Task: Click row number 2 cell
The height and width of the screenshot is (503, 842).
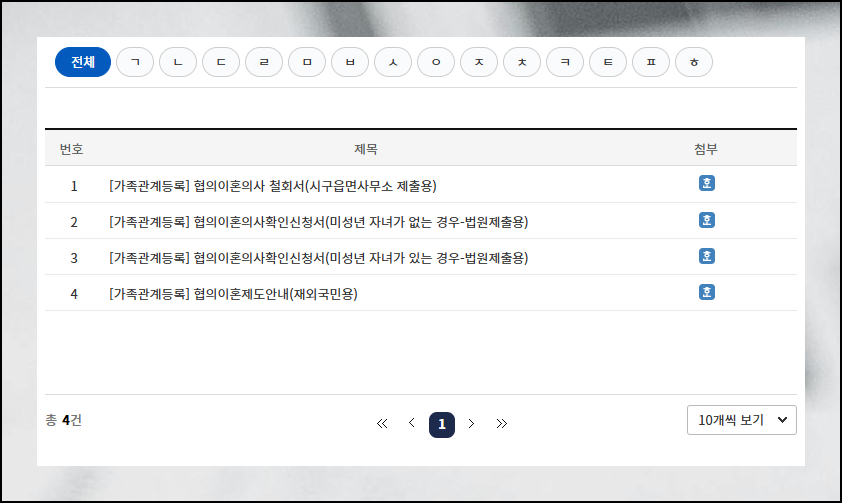Action: 74,222
